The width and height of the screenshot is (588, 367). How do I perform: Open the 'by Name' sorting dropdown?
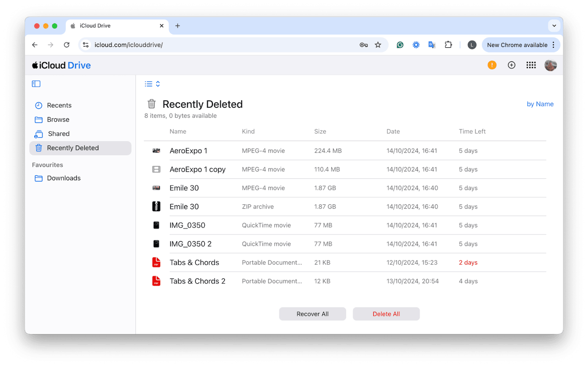click(x=540, y=104)
